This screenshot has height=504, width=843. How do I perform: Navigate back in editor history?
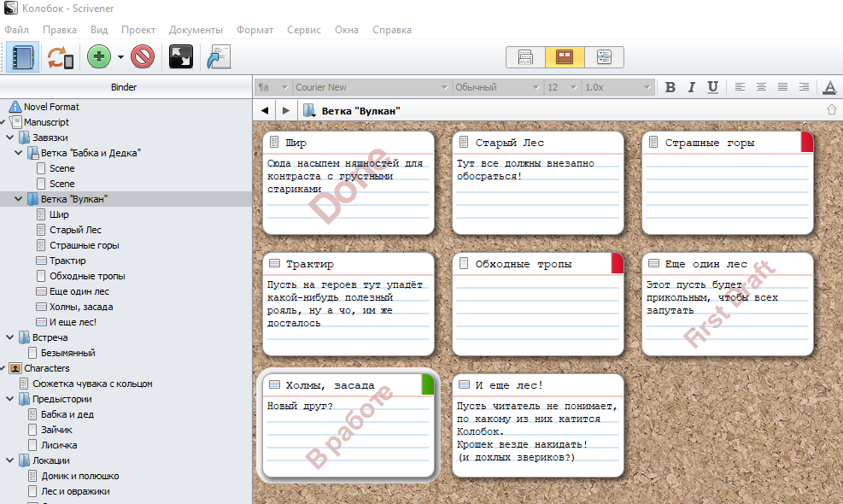click(x=265, y=111)
